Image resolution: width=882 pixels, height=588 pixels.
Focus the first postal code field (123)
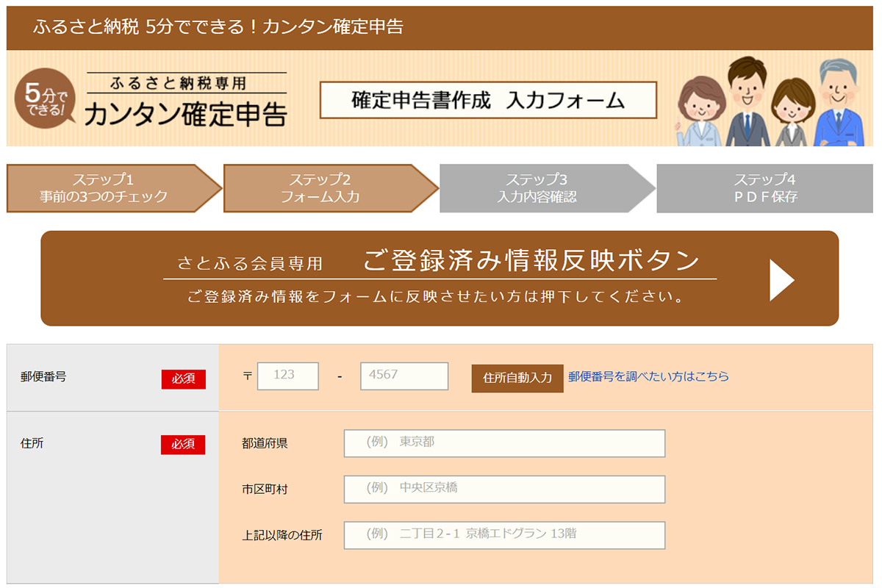(288, 376)
